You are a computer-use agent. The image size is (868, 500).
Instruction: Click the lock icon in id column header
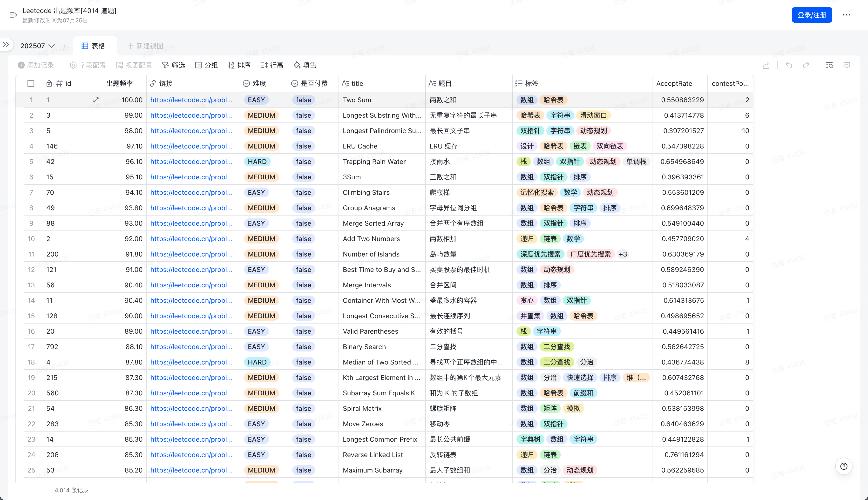pyautogui.click(x=49, y=83)
